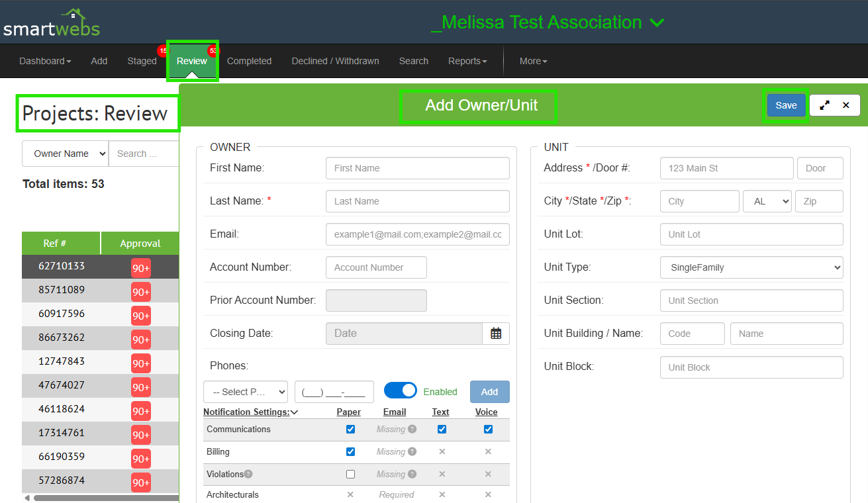Disable Communications Voice notification checkbox

[x=488, y=430]
